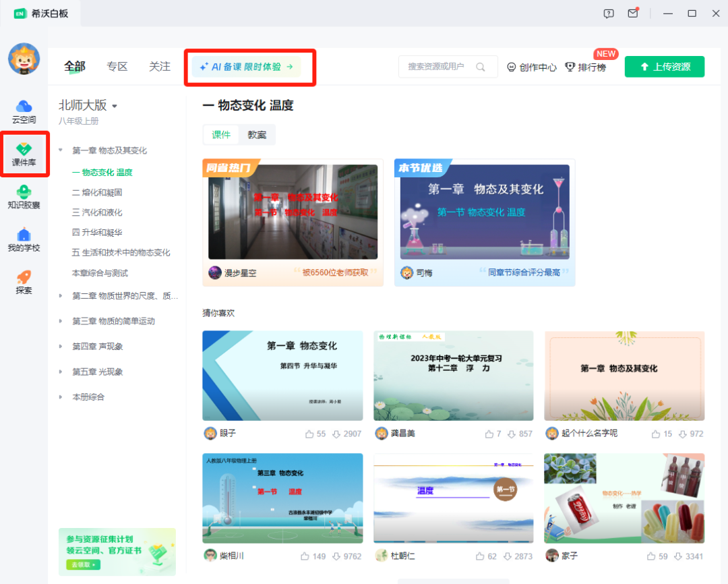The image size is (728, 584).
Task: Switch to the 关注 tab
Action: [x=159, y=67]
